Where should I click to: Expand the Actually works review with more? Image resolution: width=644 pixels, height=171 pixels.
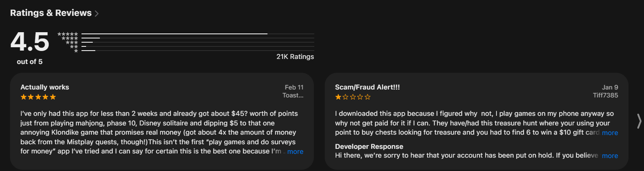[x=295, y=152]
